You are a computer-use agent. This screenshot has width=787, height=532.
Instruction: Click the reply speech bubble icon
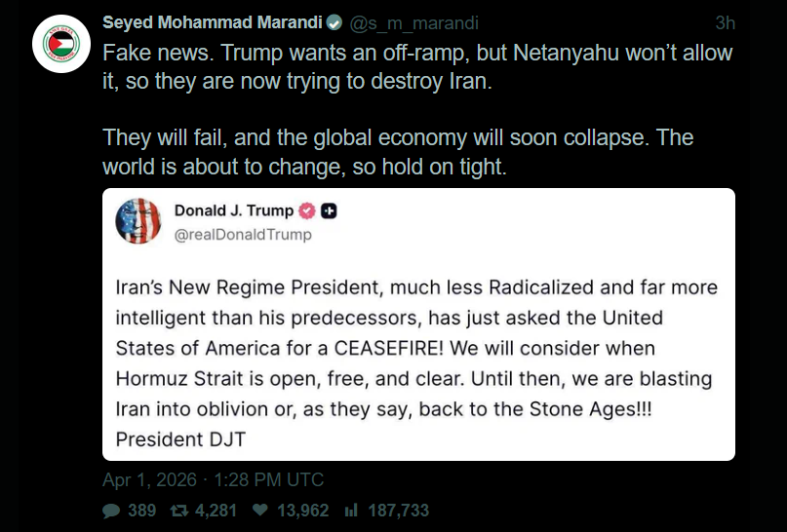111,511
